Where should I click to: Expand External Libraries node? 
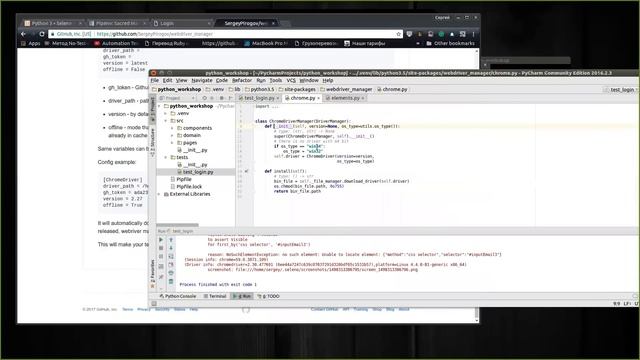coord(160,194)
